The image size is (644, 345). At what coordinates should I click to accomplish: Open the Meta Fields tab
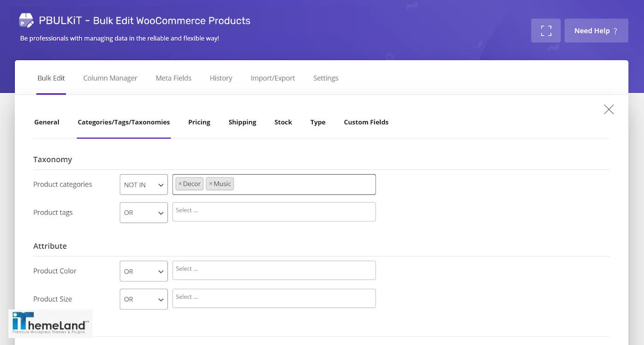(x=173, y=78)
